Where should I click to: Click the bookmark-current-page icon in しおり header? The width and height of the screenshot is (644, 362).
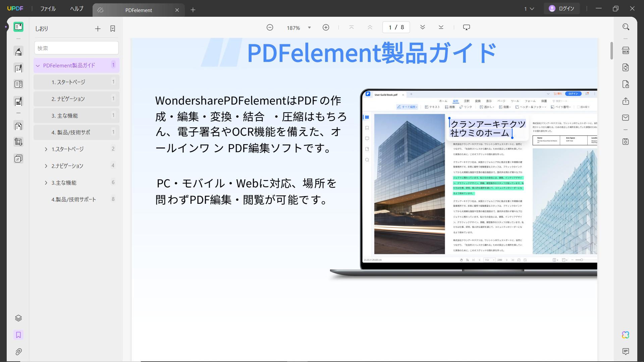click(x=113, y=29)
